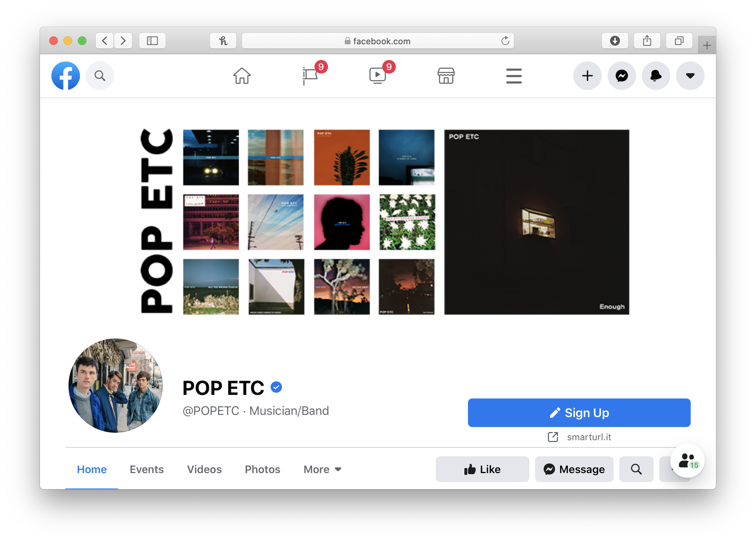
Task: Message the POP ETC page
Action: point(574,469)
